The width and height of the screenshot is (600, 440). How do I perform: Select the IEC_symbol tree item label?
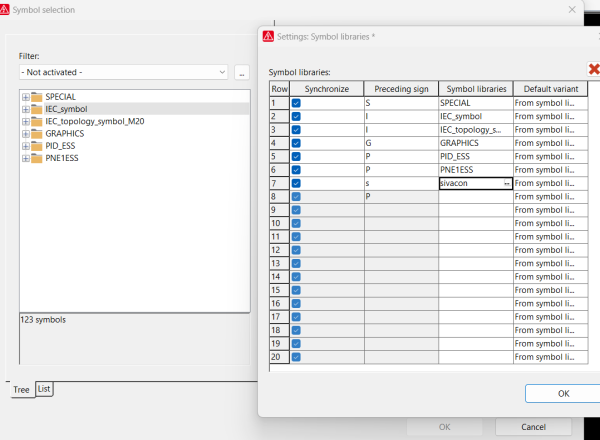click(66, 109)
